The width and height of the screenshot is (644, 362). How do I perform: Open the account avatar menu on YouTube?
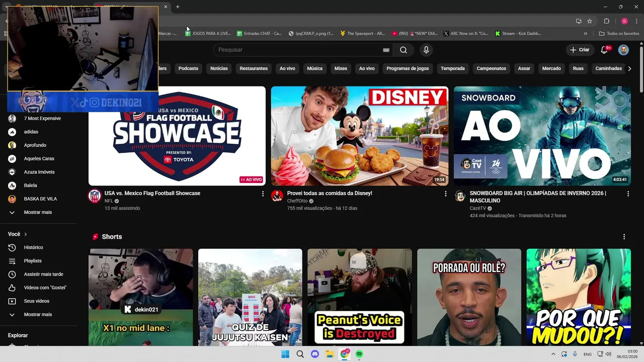(x=623, y=50)
